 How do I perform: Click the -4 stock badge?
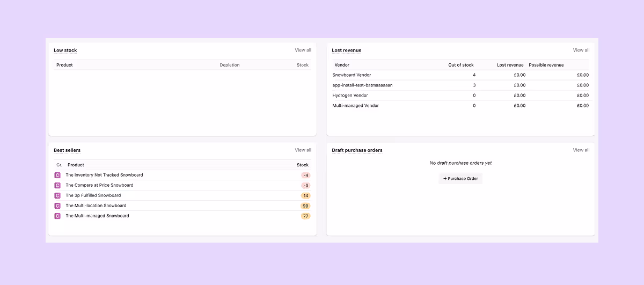(305, 175)
